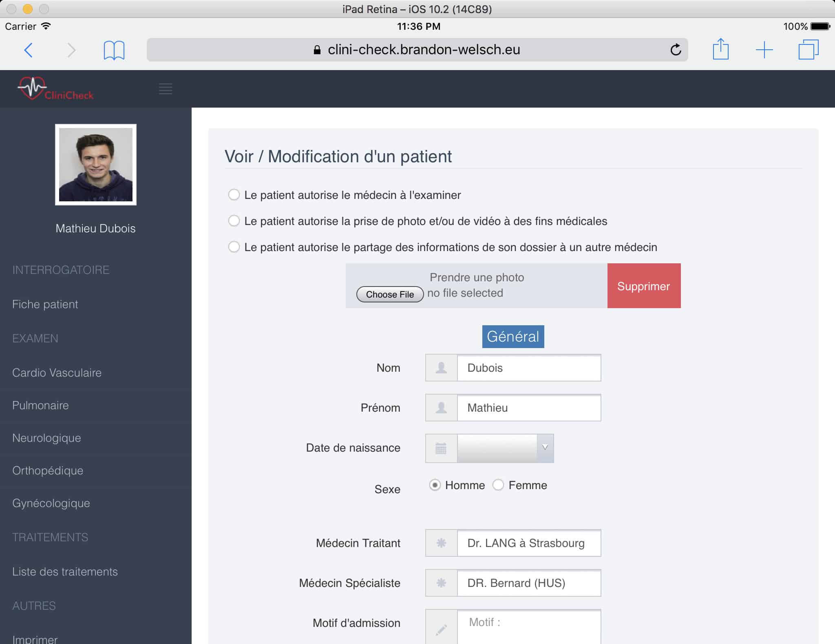Click the Nom input field
Image resolution: width=835 pixels, height=644 pixels.
pyautogui.click(x=528, y=368)
